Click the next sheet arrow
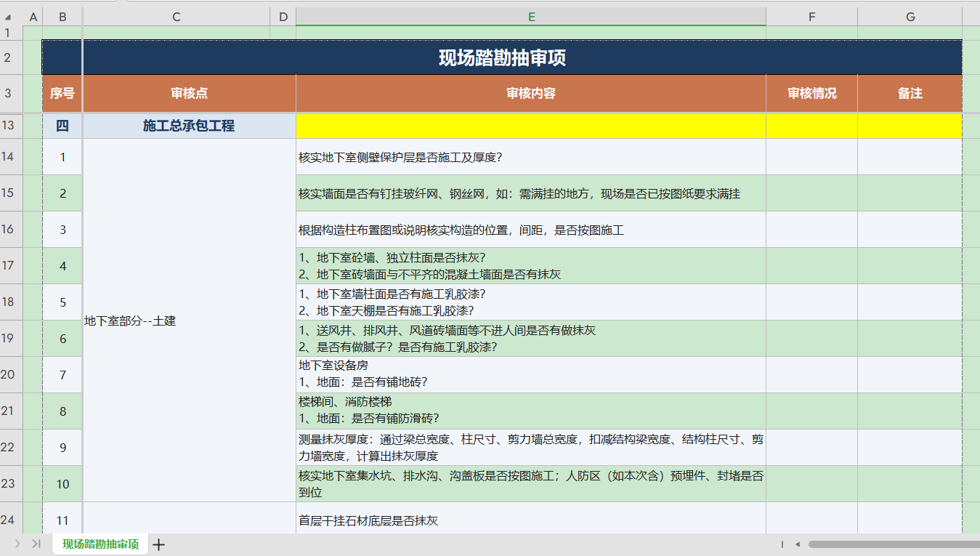Screen dimensions: 980x556 coord(17,544)
